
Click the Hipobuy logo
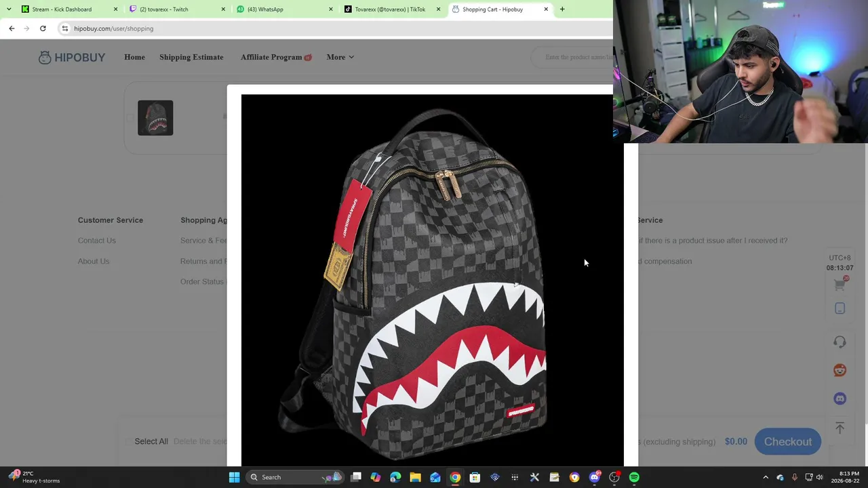(72, 58)
